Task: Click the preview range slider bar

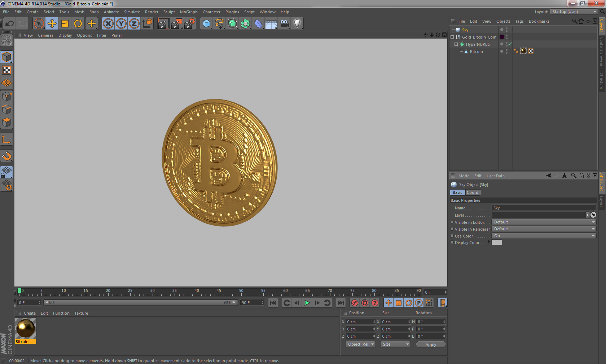Action: tap(141, 302)
